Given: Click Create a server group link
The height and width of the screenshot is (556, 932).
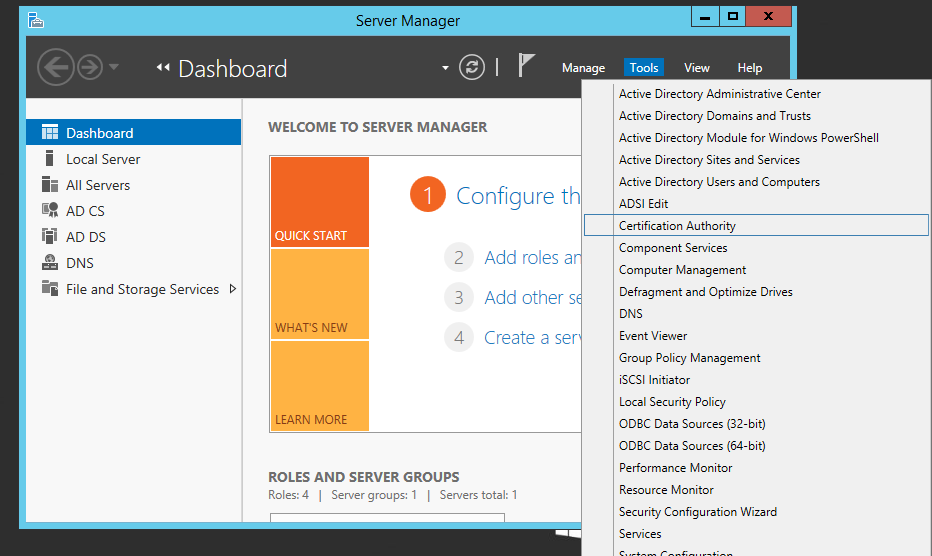Looking at the screenshot, I should 532,337.
